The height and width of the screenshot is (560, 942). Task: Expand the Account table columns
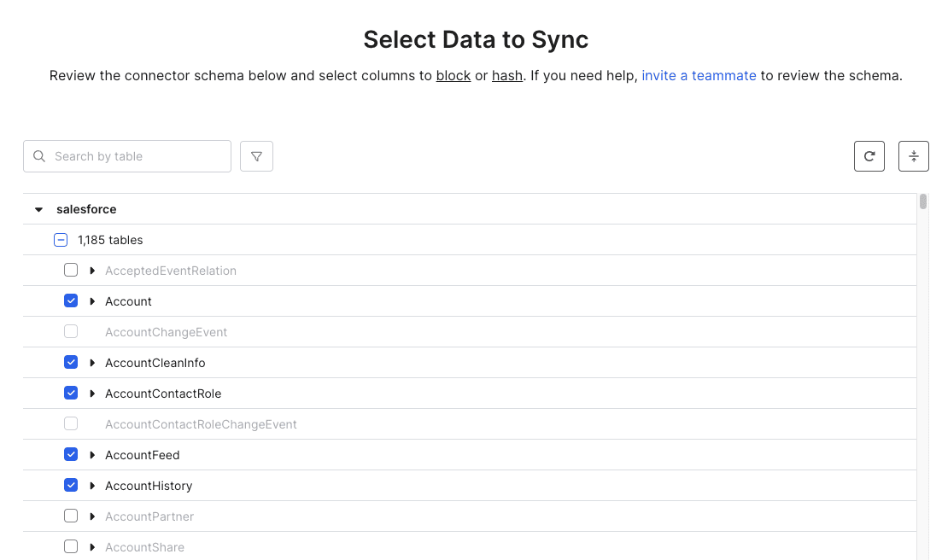[x=92, y=301]
